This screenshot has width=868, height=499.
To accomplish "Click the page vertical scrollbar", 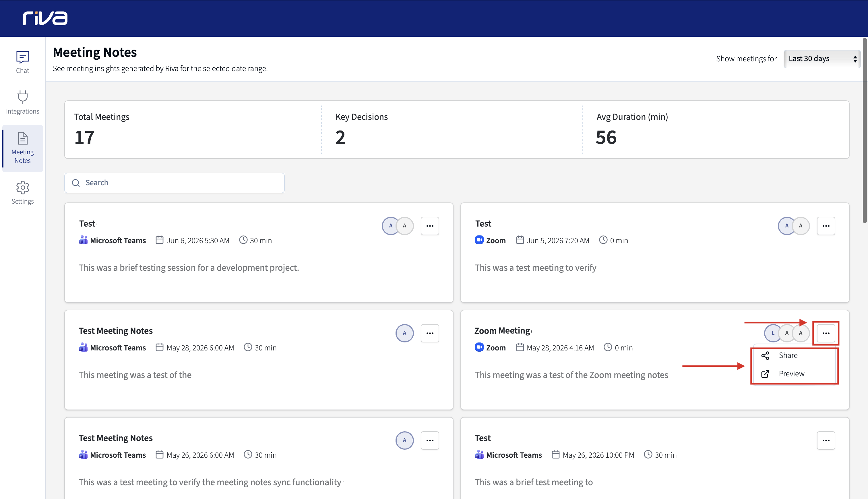I will click(x=865, y=130).
